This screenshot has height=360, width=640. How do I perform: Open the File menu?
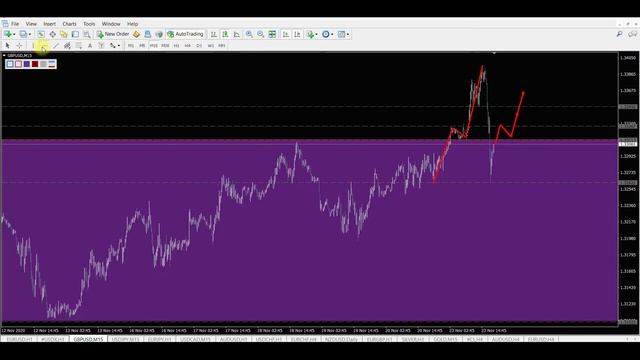(15, 24)
